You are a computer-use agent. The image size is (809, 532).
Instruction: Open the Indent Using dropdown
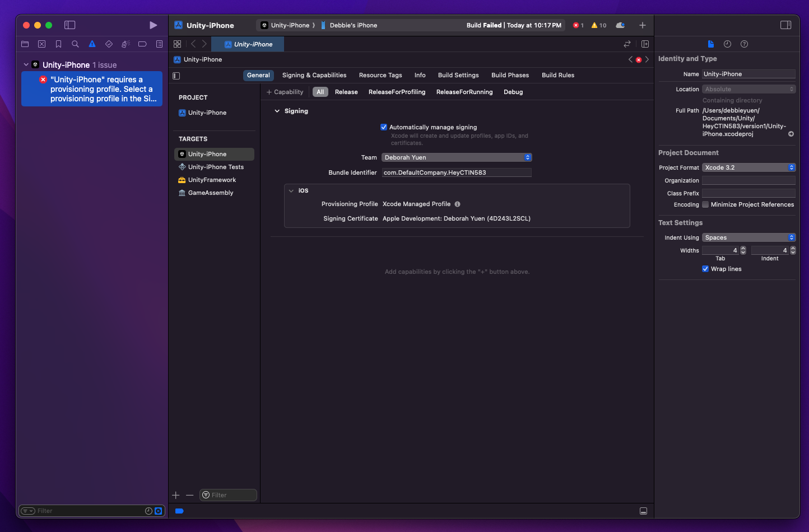748,237
